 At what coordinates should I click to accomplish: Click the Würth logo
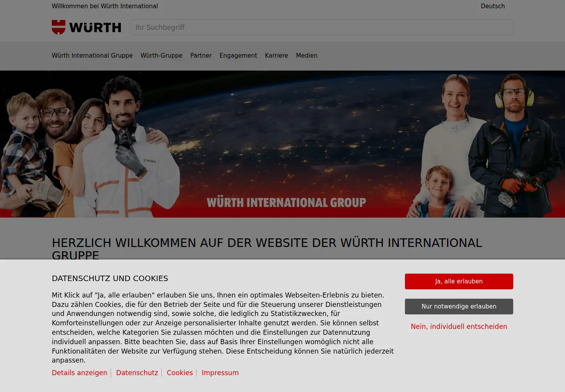[x=86, y=27]
